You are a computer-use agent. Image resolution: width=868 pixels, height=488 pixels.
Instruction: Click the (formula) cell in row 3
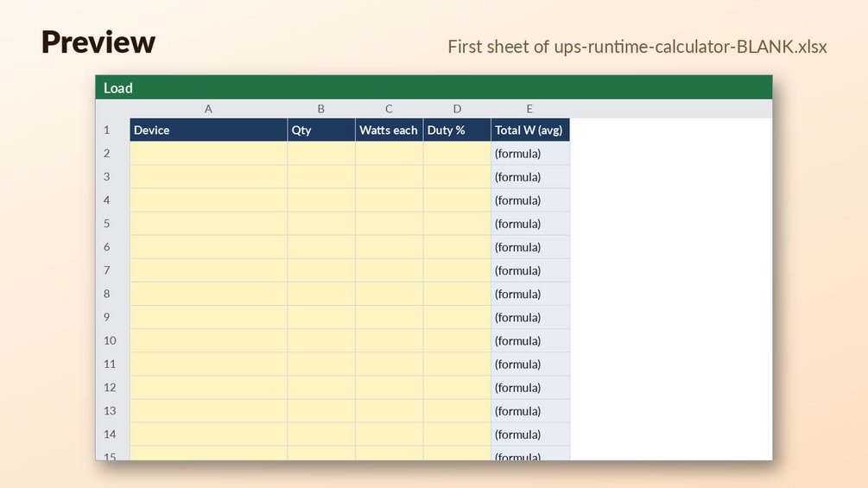(530, 177)
